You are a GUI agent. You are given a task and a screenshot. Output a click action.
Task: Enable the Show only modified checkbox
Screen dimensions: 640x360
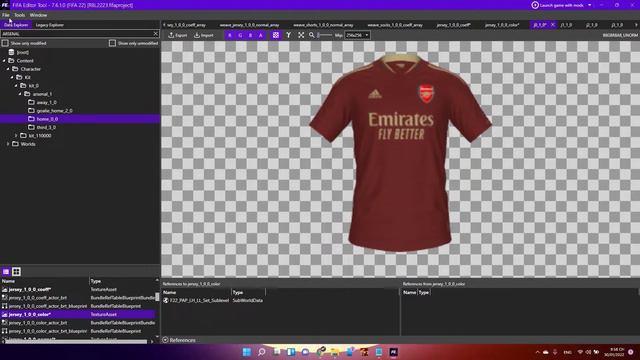(5, 43)
